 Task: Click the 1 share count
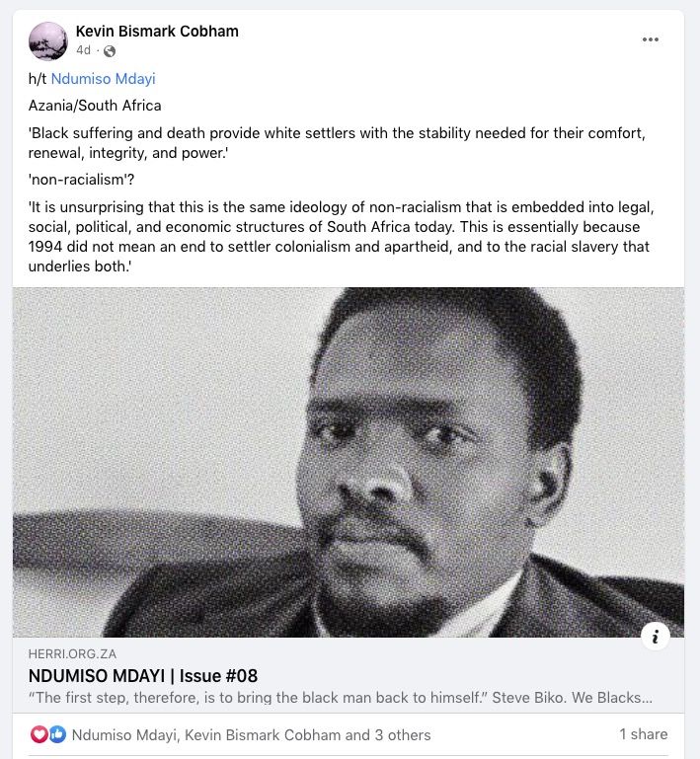(x=643, y=734)
